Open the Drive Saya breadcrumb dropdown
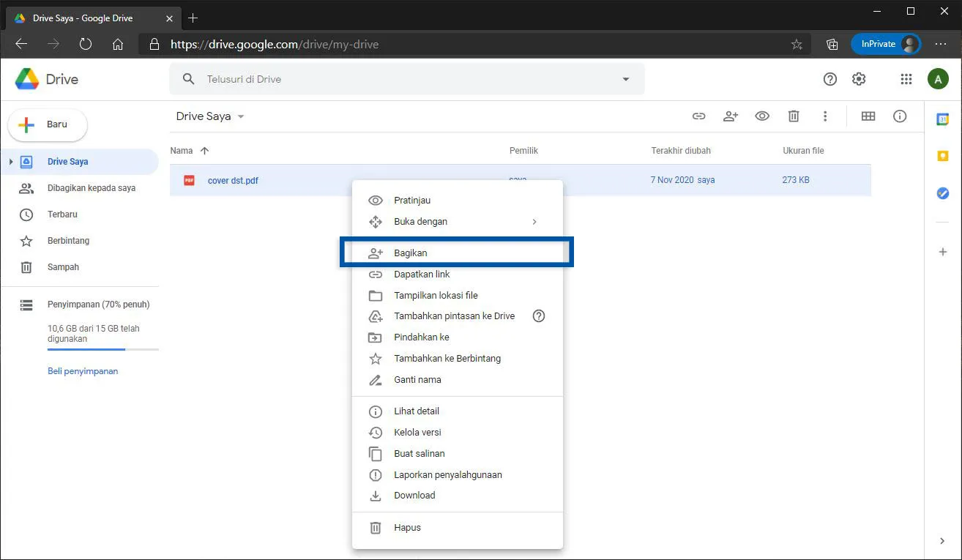 242,116
